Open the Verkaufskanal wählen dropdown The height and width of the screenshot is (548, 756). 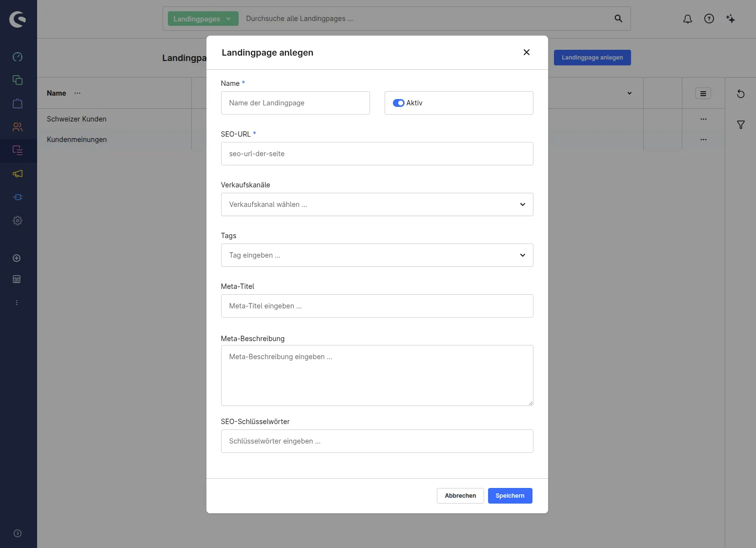[x=377, y=204]
